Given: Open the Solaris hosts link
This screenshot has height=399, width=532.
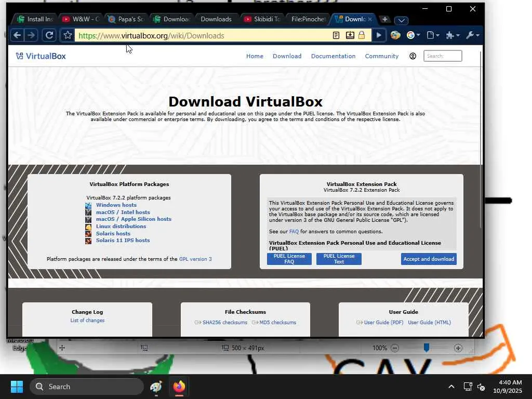Looking at the screenshot, I should point(113,233).
